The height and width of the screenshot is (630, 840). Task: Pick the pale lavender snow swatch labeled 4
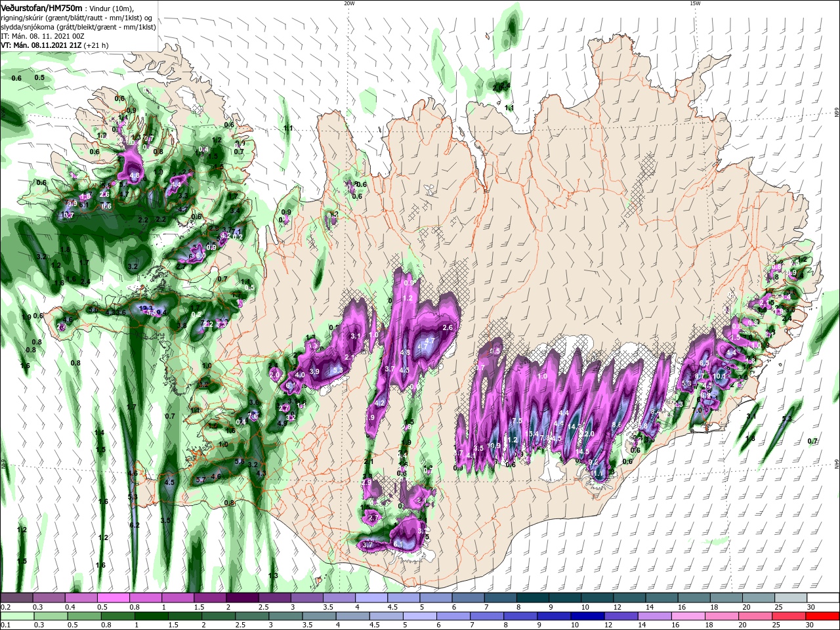[x=371, y=597]
